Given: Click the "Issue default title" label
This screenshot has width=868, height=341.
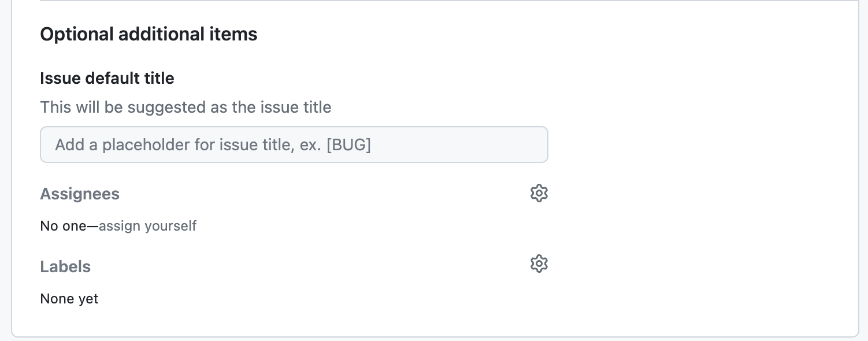Looking at the screenshot, I should tap(107, 78).
